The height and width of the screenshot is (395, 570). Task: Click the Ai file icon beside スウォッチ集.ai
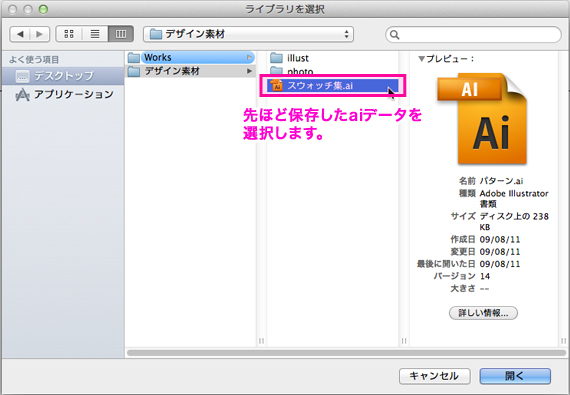pos(277,85)
